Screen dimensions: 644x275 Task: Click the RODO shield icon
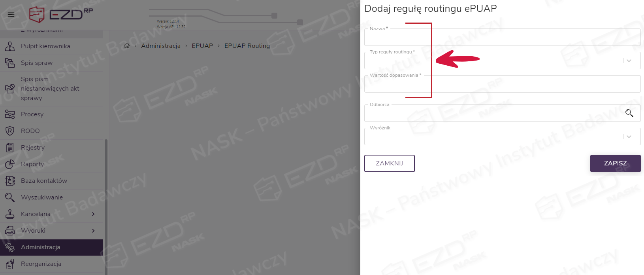coord(10,131)
